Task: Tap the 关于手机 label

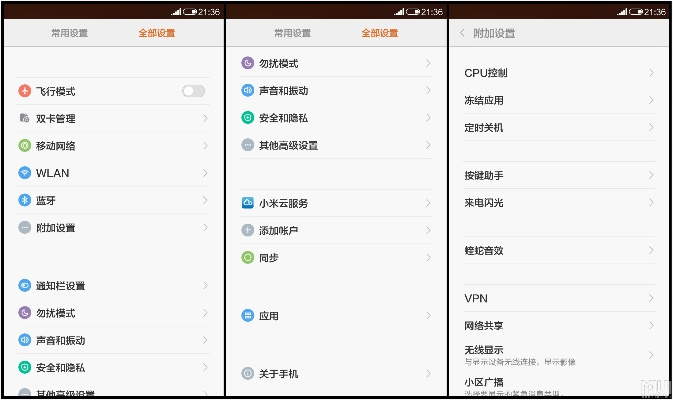Action: click(279, 374)
